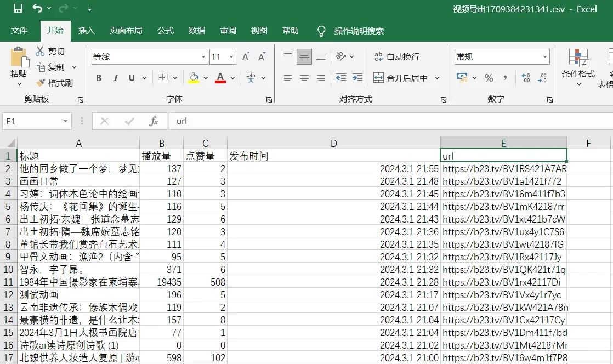This screenshot has height=364, width=613.
Task: Customize the Quick Access Toolbar
Action: coord(89,9)
